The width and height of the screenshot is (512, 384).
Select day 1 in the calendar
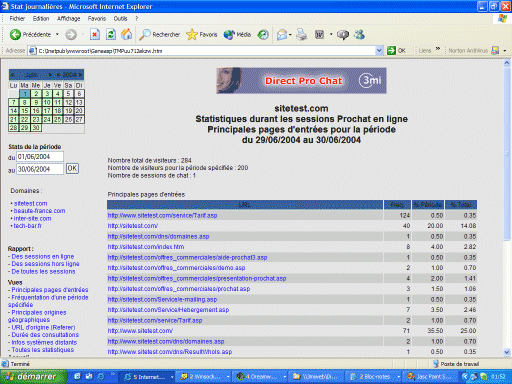pyautogui.click(x=25, y=94)
